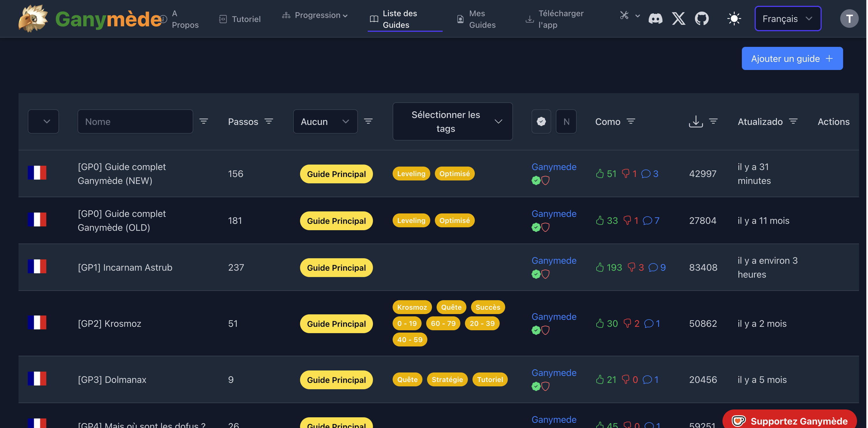Sort by the Atualizado column header
Screen dimensions: 868x428
[760, 121]
